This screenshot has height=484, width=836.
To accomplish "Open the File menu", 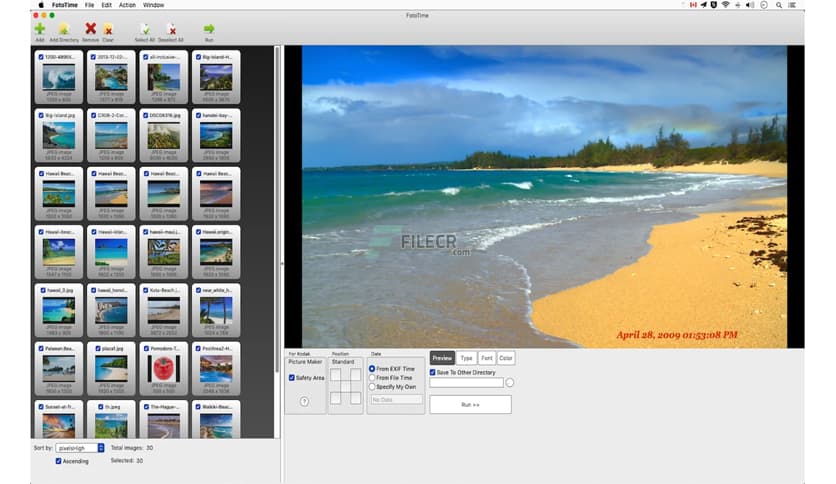I will [89, 5].
